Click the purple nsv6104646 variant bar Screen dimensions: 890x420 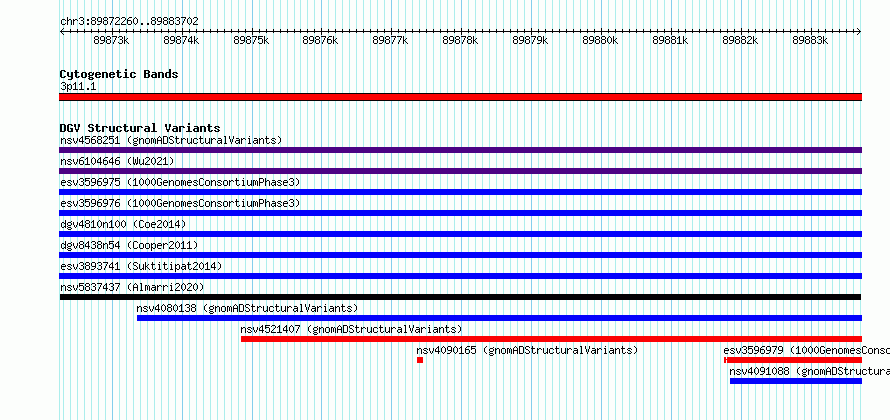(x=460, y=171)
